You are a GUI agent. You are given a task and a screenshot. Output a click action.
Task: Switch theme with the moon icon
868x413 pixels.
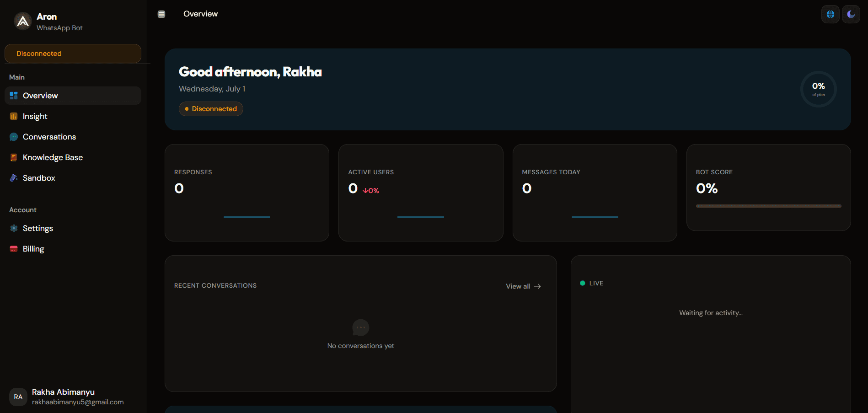851,14
